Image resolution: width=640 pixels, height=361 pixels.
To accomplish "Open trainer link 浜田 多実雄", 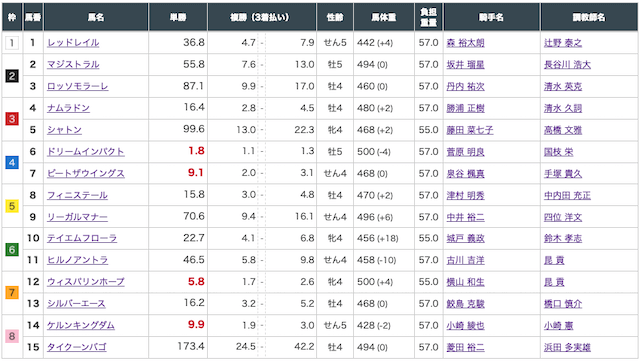I will pos(567,347).
